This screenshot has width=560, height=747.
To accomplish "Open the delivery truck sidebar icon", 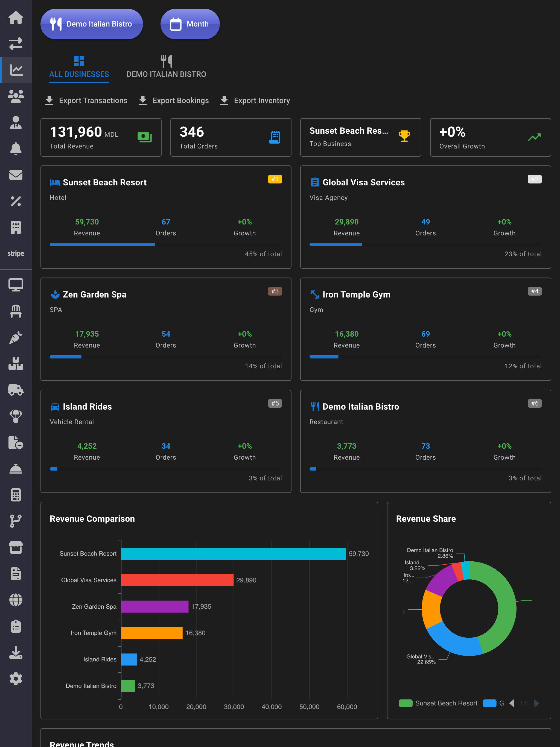I will tap(16, 390).
